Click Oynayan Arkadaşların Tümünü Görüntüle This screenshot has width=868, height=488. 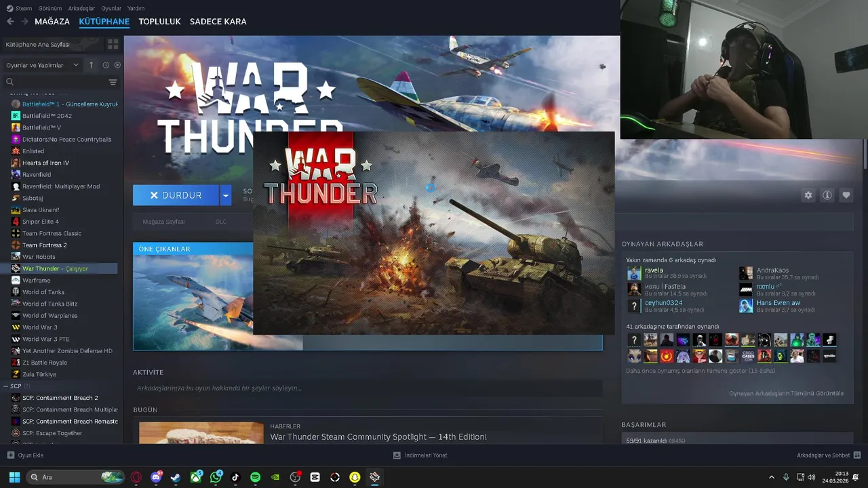(x=786, y=393)
